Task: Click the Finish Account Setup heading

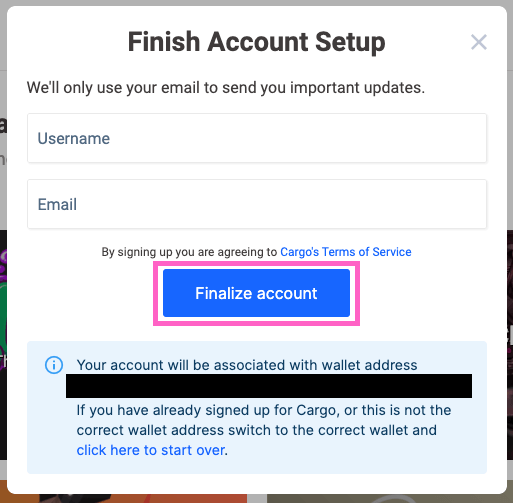Action: coord(256,42)
